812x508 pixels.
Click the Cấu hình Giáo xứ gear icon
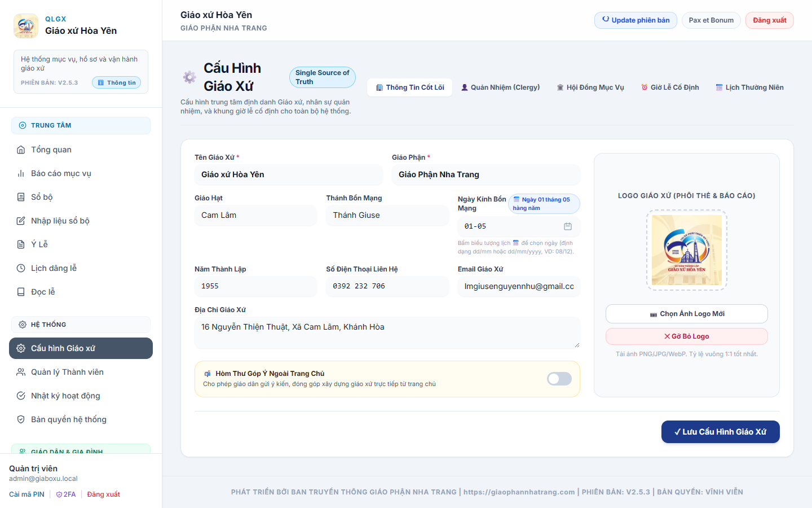point(21,348)
